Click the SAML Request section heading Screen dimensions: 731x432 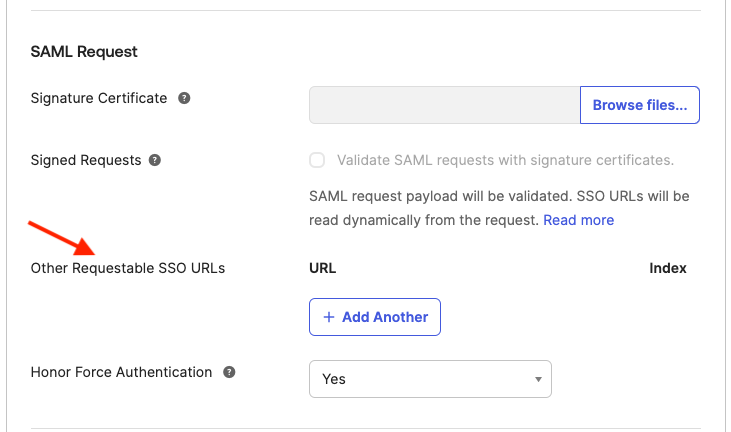pyautogui.click(x=84, y=51)
